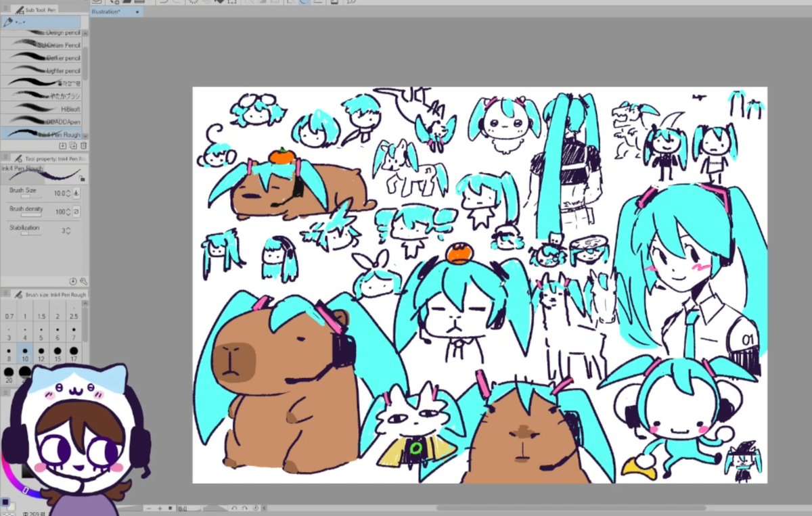
Task: Open advanced tool settings with wrench icon
Action: [84, 281]
